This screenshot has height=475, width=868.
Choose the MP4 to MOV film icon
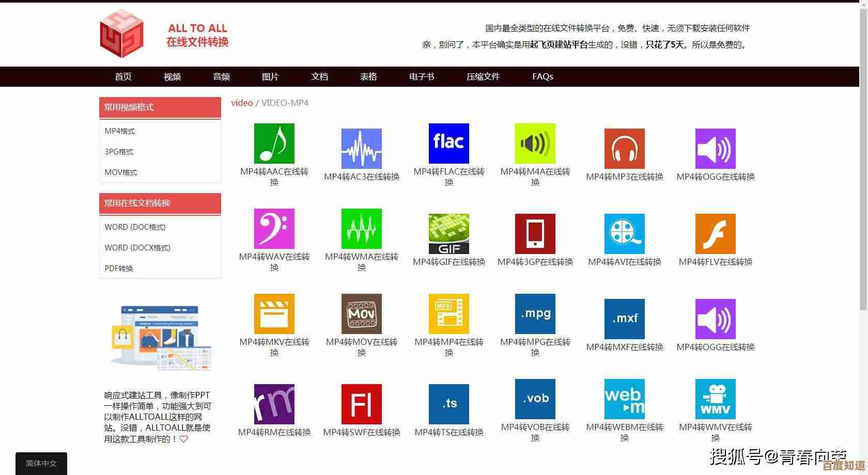pyautogui.click(x=361, y=314)
